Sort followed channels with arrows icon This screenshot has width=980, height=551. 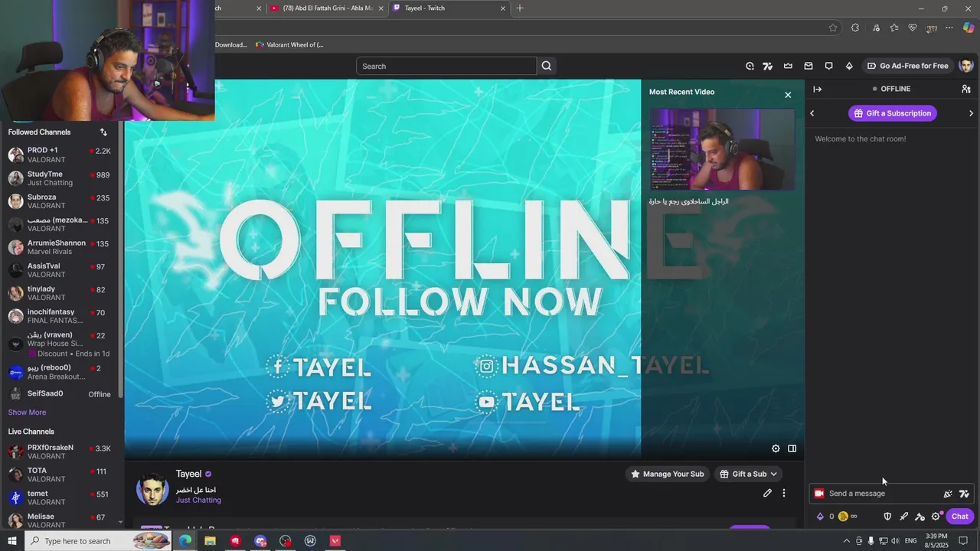pyautogui.click(x=103, y=132)
